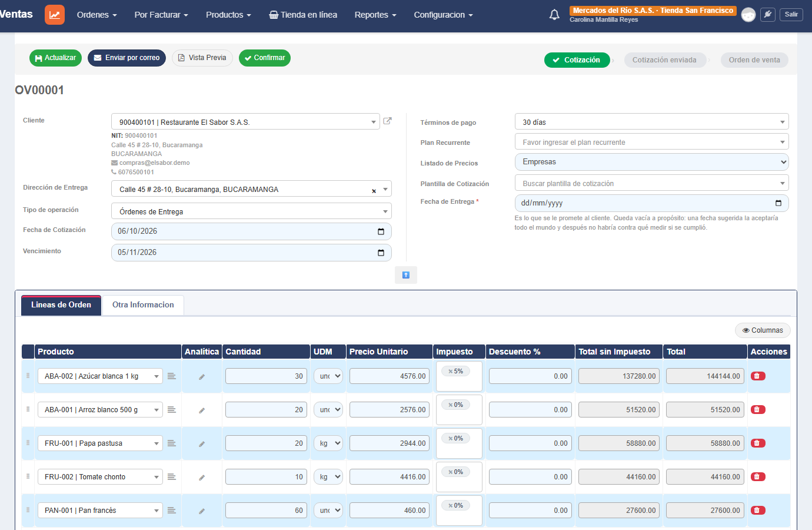812x530 pixels.
Task: Collapse header section with up-arrow button
Action: [x=406, y=275]
